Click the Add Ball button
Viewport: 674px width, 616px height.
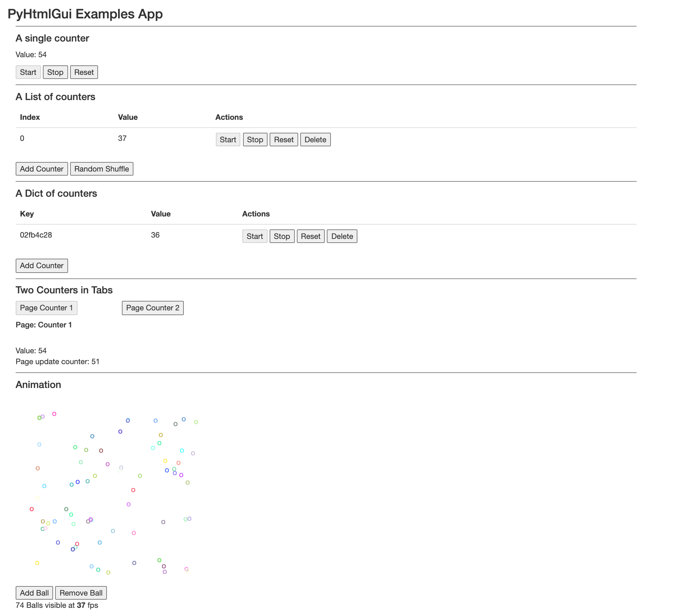[34, 593]
